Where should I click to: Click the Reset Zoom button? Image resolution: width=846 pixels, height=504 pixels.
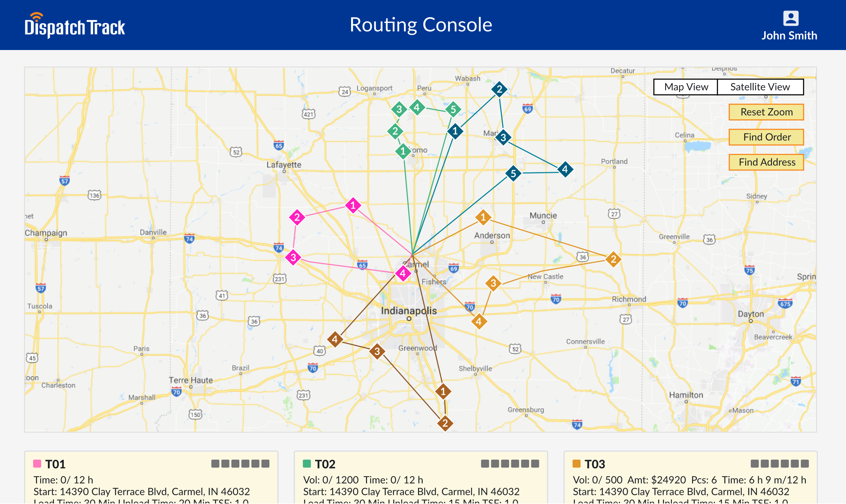(767, 112)
